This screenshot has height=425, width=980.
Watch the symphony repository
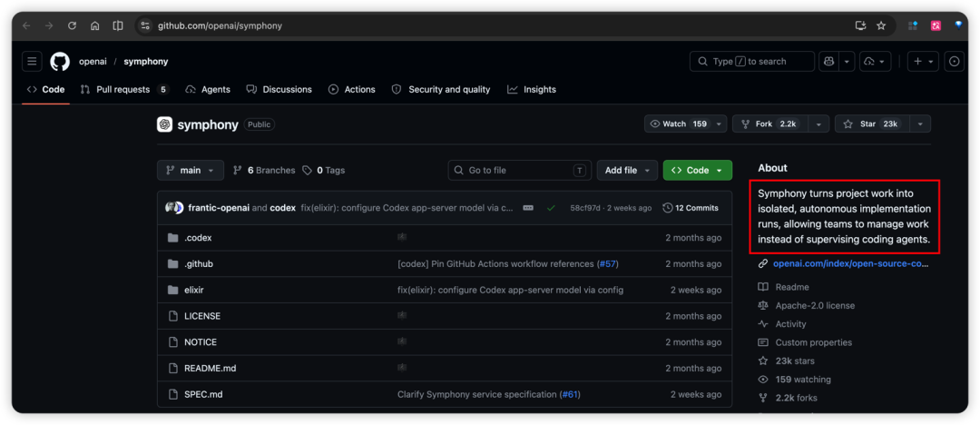680,124
